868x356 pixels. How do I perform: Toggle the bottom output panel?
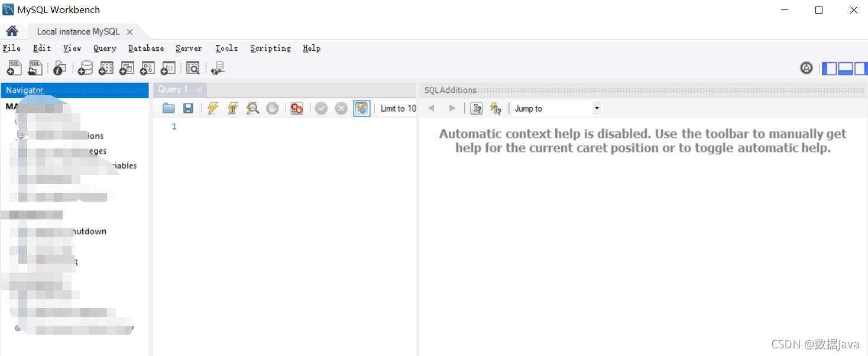846,69
